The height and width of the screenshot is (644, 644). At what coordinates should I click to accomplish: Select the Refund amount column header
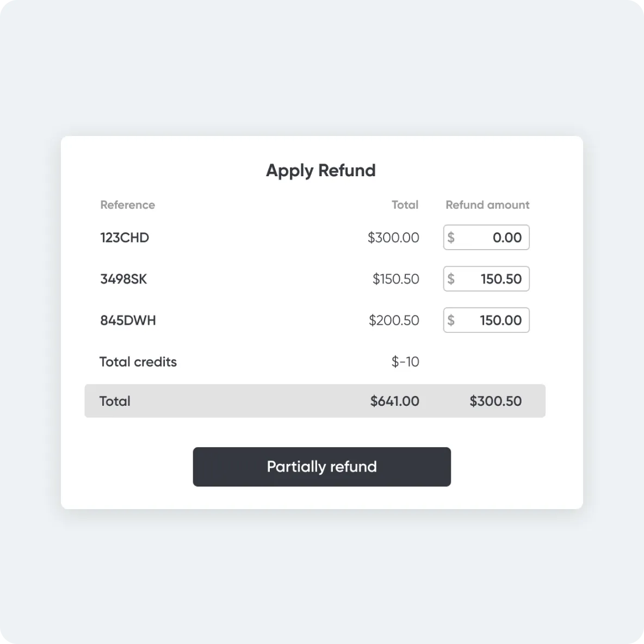click(487, 205)
